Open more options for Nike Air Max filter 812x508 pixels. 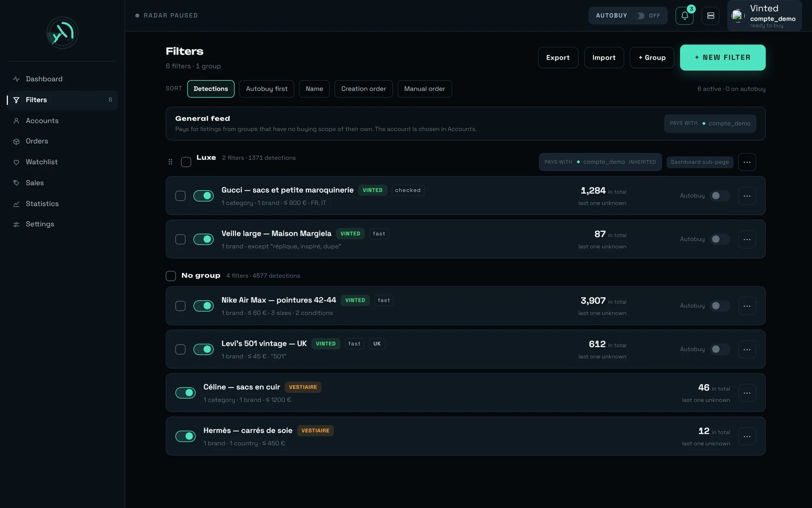tap(747, 306)
